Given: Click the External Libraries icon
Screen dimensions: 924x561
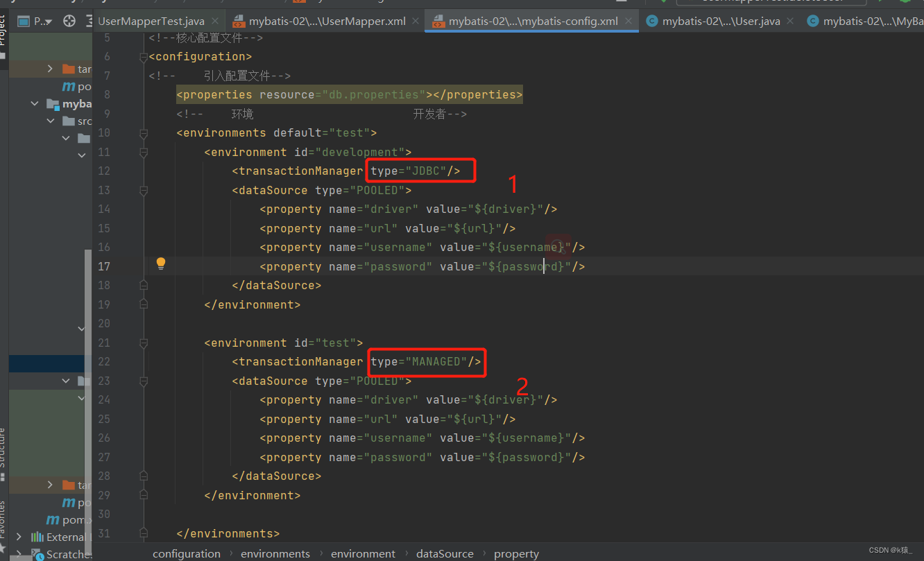Looking at the screenshot, I should coord(37,537).
